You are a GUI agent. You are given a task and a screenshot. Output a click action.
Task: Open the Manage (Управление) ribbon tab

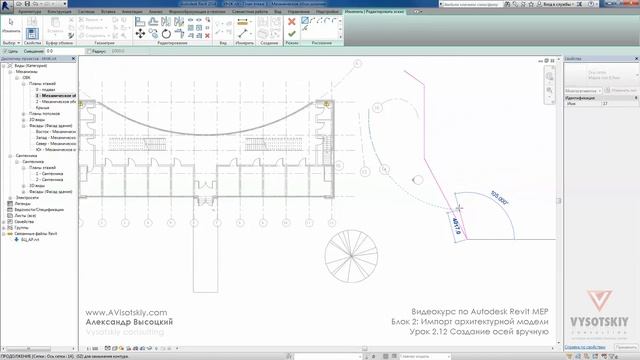pos(298,12)
